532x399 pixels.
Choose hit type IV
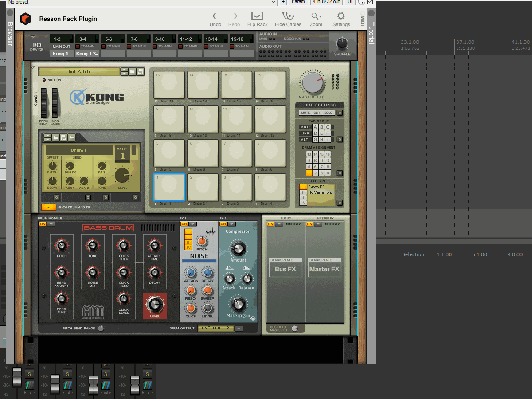click(x=303, y=203)
